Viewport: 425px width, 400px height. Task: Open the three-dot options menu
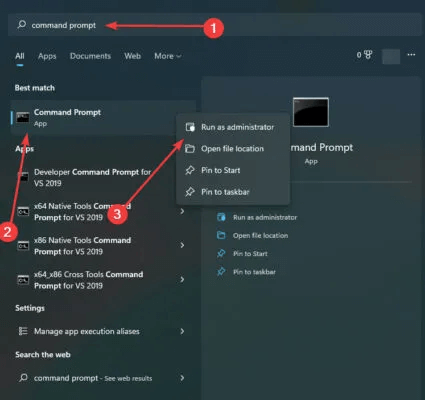click(x=411, y=55)
